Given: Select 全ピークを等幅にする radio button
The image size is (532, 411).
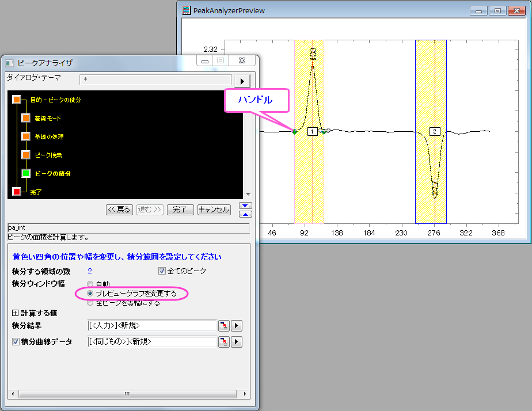Looking at the screenshot, I should click(90, 303).
